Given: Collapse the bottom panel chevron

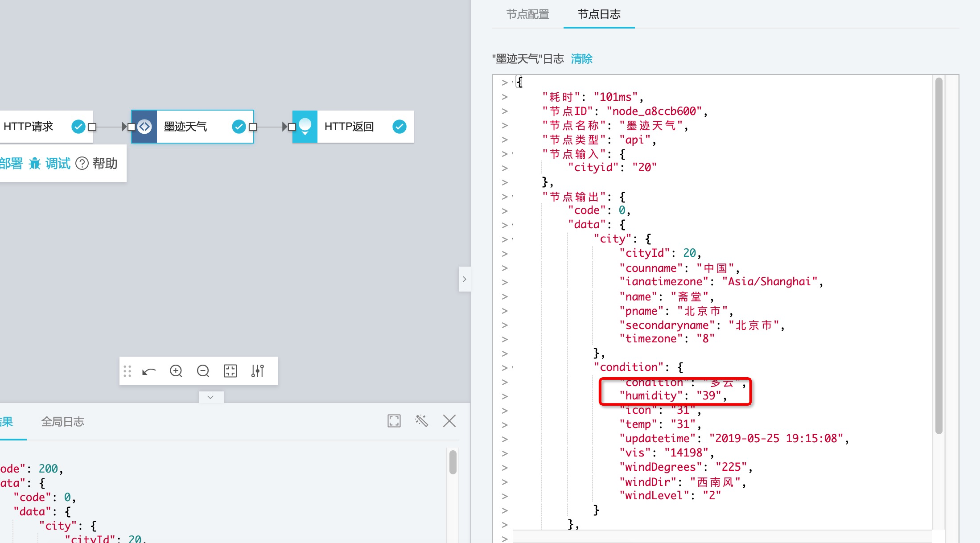Looking at the screenshot, I should 210,397.
